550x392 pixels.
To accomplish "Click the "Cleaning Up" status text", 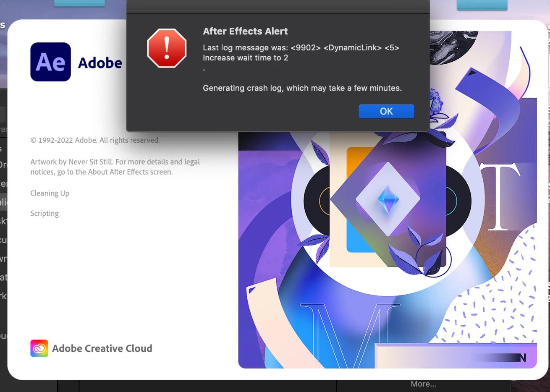I will pyautogui.click(x=50, y=193).
